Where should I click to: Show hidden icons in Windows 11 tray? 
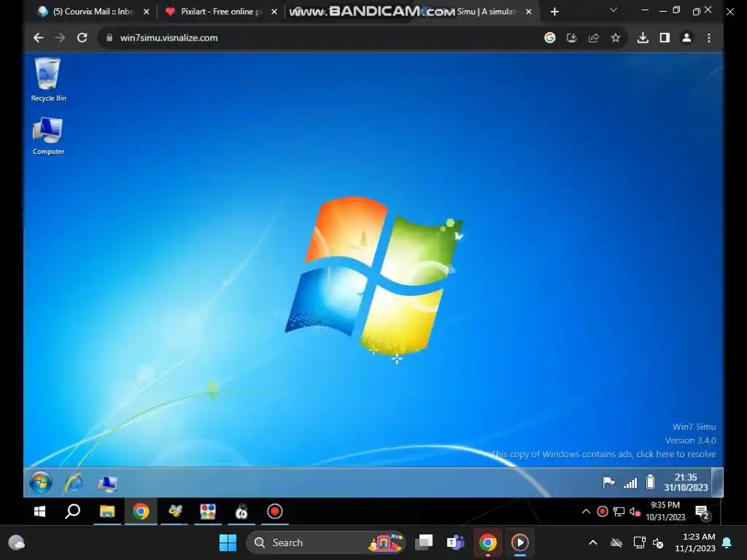pos(593,542)
